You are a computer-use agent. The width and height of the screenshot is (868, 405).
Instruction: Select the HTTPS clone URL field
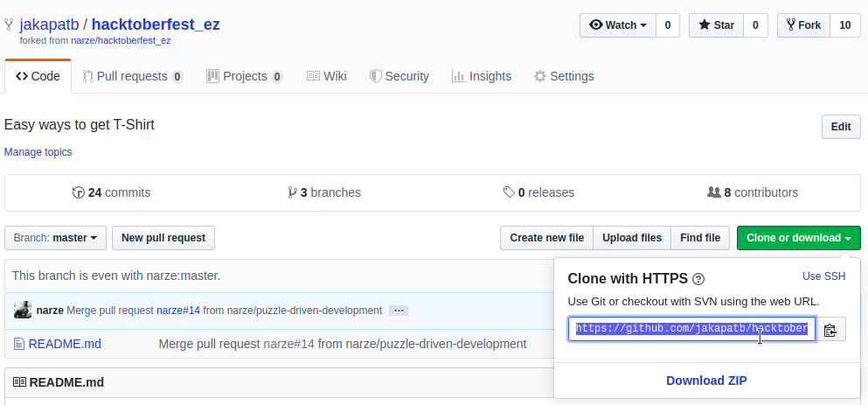pyautogui.click(x=691, y=330)
